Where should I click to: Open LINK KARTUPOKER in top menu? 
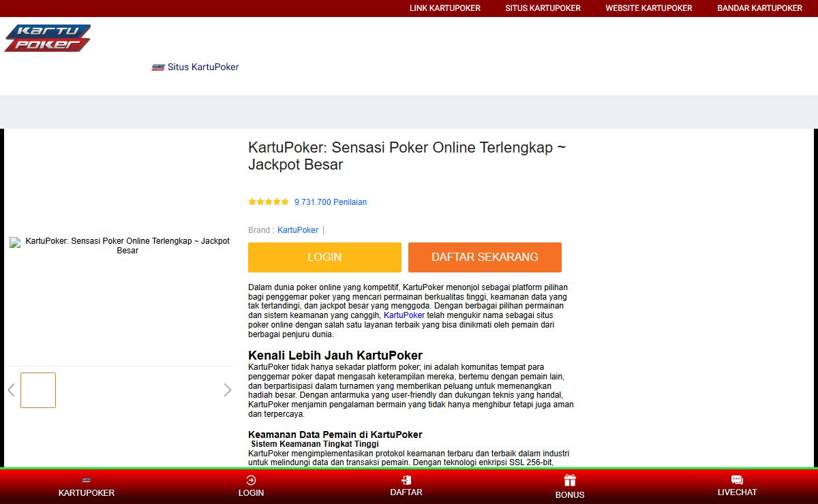click(445, 8)
